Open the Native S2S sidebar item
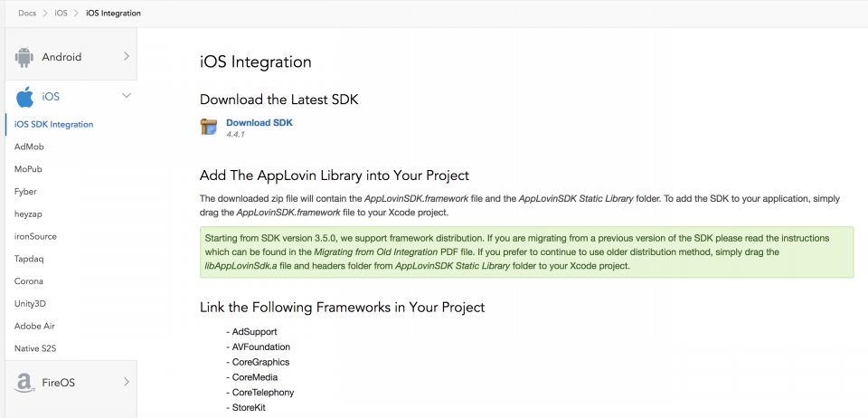The width and height of the screenshot is (868, 418). (35, 349)
